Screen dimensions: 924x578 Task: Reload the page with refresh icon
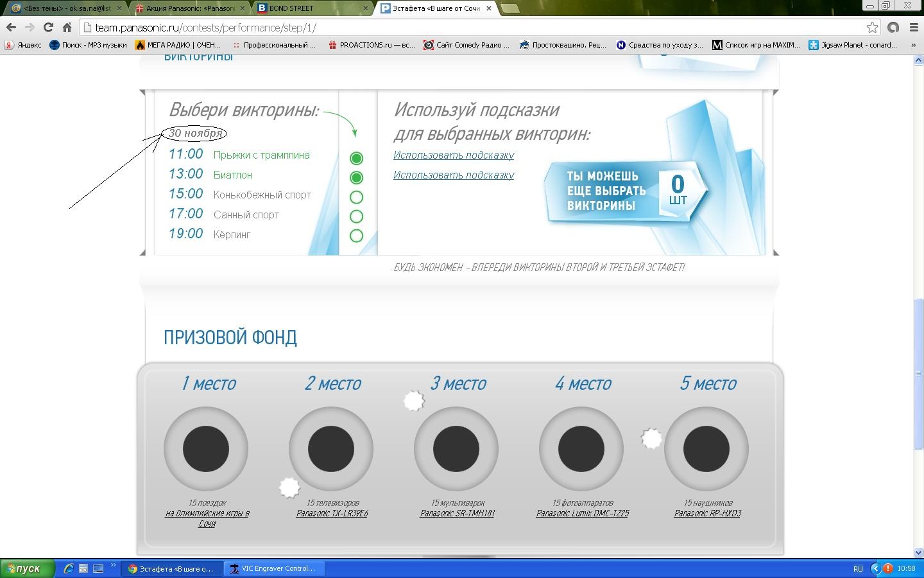(x=48, y=28)
